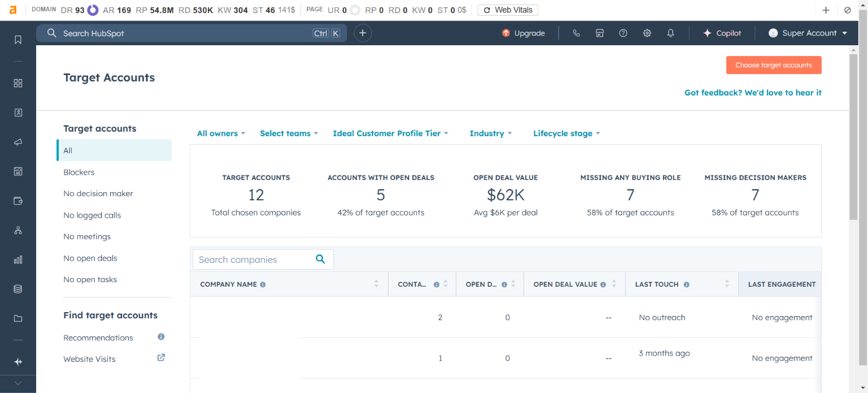Image resolution: width=868 pixels, height=393 pixels.
Task: Open the Copilot assistant
Action: pyautogui.click(x=722, y=33)
